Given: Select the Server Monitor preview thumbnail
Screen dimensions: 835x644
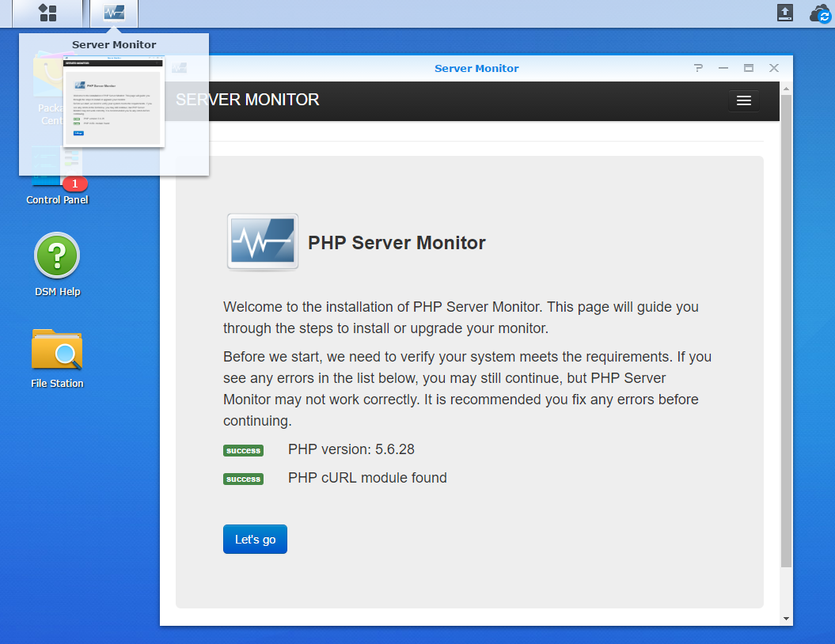Looking at the screenshot, I should [x=114, y=101].
